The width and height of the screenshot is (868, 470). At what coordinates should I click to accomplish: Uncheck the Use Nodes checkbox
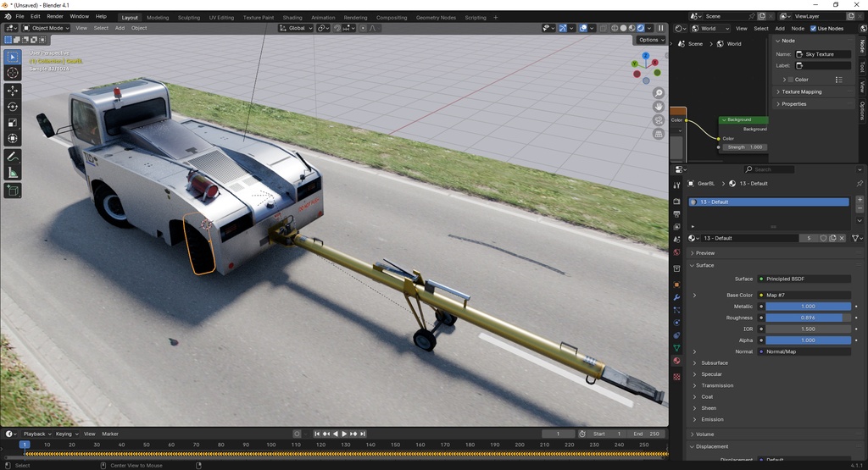814,28
